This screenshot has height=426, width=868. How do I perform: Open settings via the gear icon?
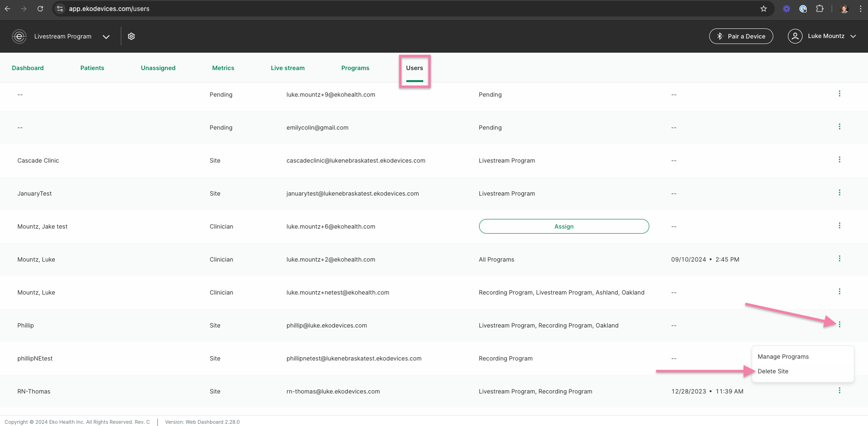click(x=131, y=36)
